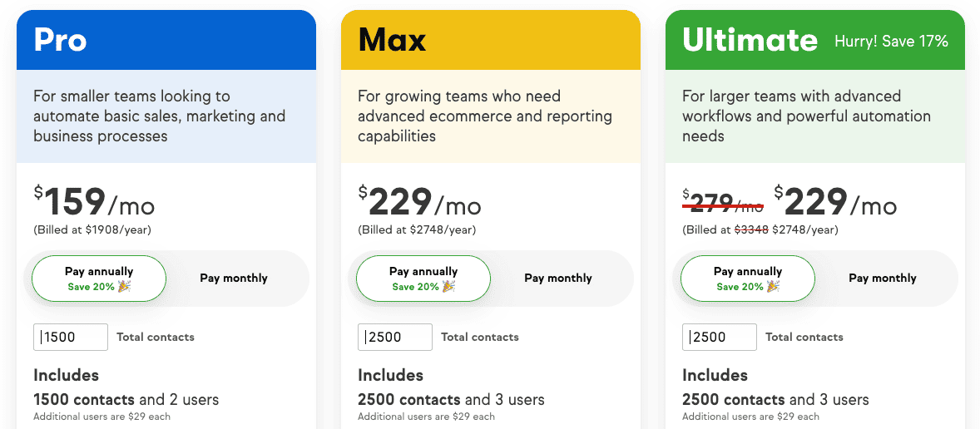Select Pay annually on Pro plan
This screenshot has width=980, height=429.
99,279
